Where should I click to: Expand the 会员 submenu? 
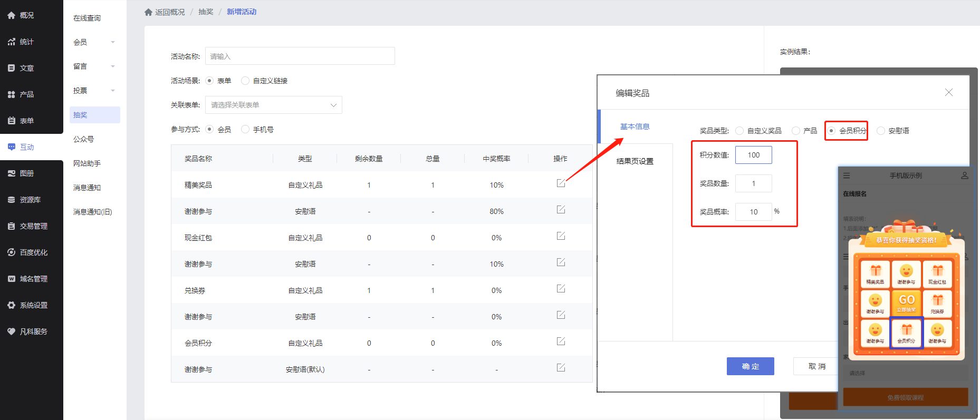(x=113, y=42)
